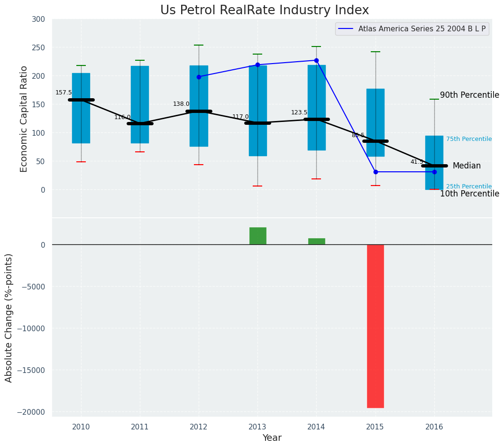Select the small green bar for 2014
The width and height of the screenshot is (504, 447).
click(x=316, y=241)
